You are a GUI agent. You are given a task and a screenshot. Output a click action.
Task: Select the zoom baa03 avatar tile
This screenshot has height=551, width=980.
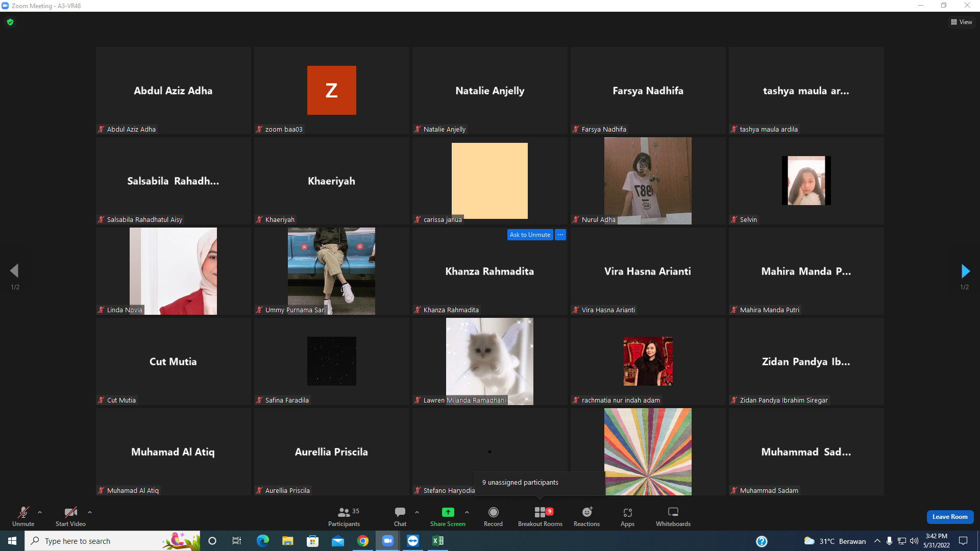click(x=332, y=90)
